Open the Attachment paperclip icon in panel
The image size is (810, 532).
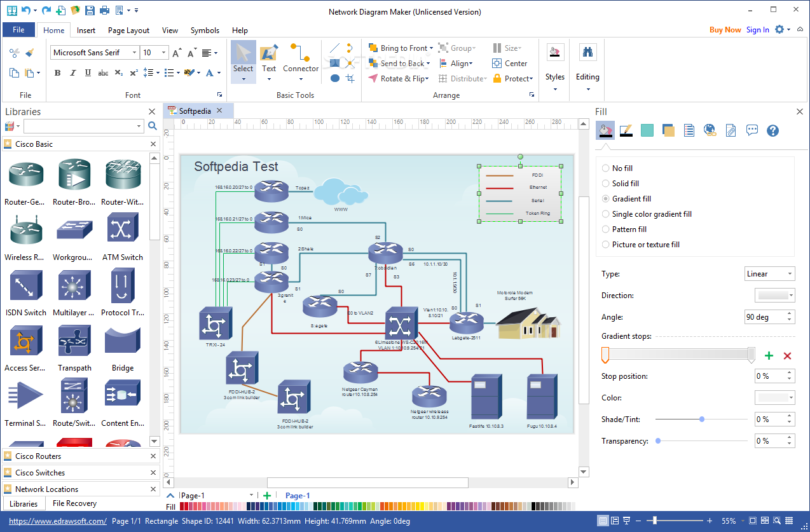[x=731, y=130]
